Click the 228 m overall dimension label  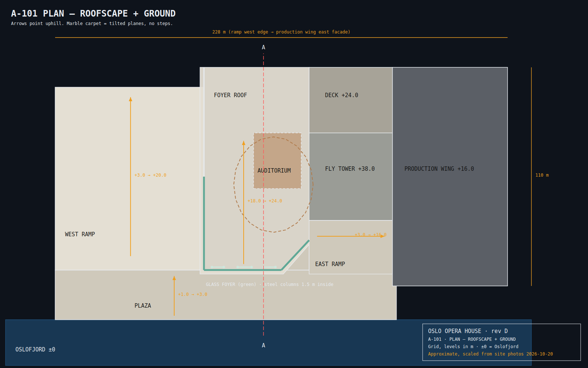click(x=281, y=32)
